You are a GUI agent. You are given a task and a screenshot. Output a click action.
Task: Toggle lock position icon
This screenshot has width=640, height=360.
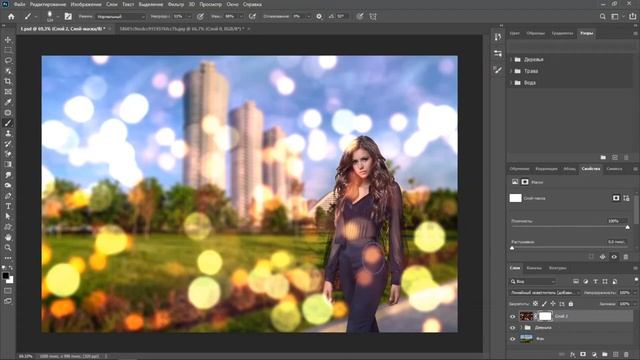point(553,304)
